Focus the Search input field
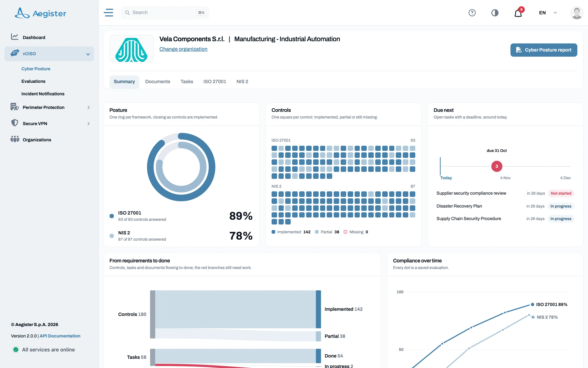This screenshot has height=368, width=588. pos(165,13)
